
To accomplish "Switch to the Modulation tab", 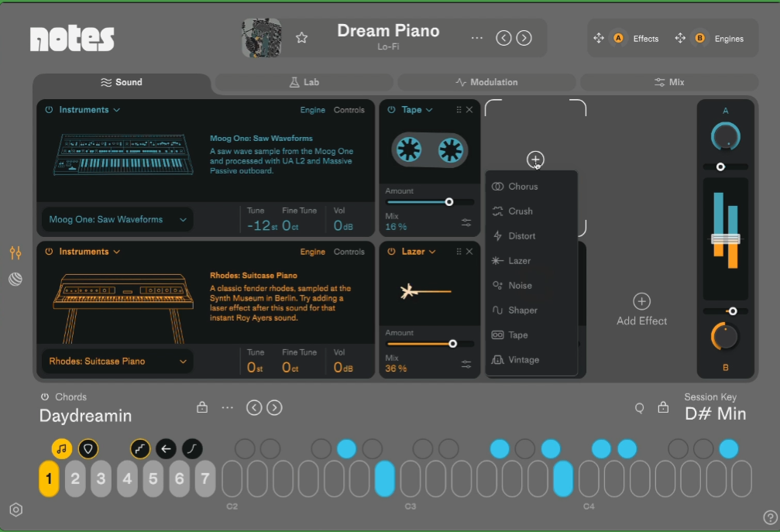I will (486, 82).
